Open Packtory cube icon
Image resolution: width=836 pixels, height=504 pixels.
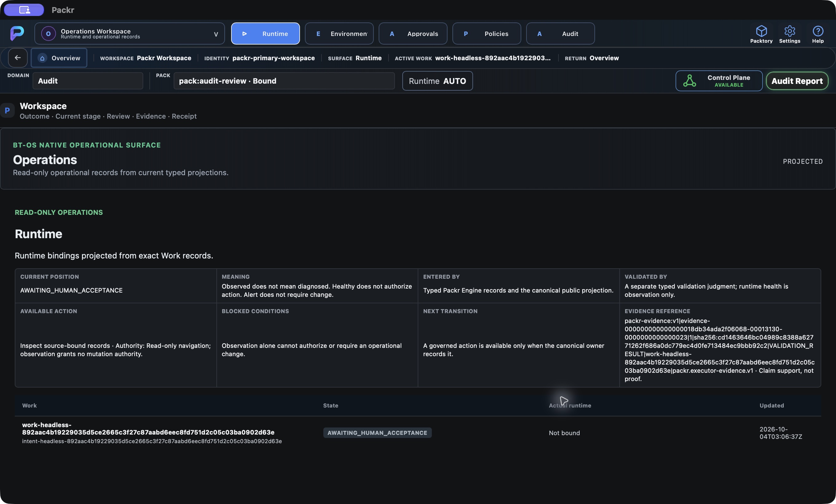761,31
